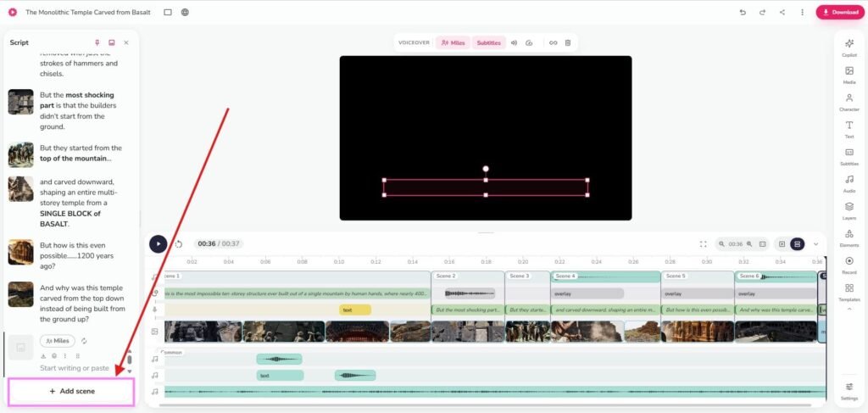Click the Add scene button
This screenshot has height=413, width=868.
point(71,392)
